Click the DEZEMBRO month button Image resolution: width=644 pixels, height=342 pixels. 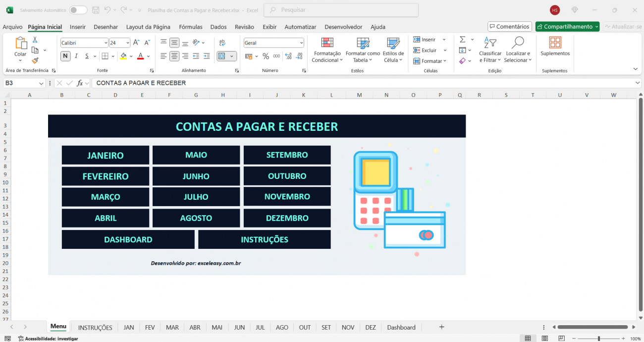click(x=287, y=218)
